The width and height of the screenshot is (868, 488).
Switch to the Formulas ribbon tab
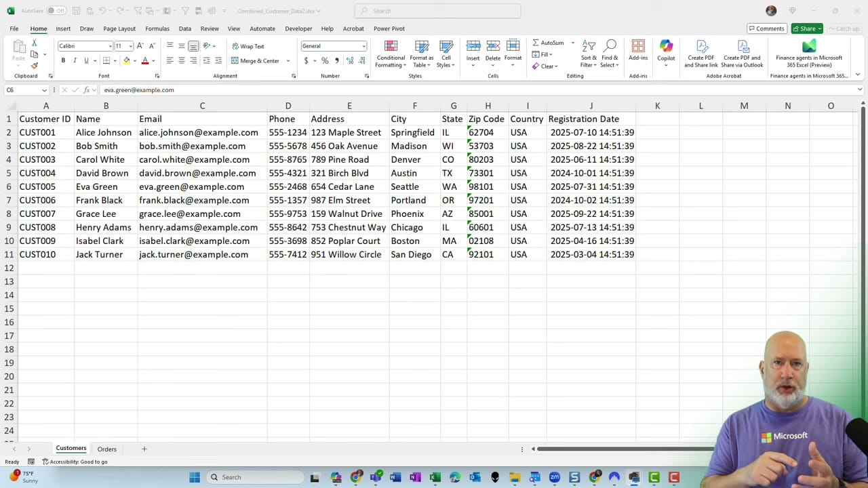coord(157,28)
